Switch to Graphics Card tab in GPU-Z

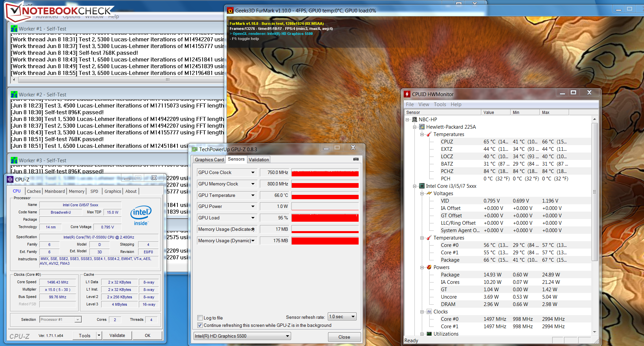click(x=209, y=160)
